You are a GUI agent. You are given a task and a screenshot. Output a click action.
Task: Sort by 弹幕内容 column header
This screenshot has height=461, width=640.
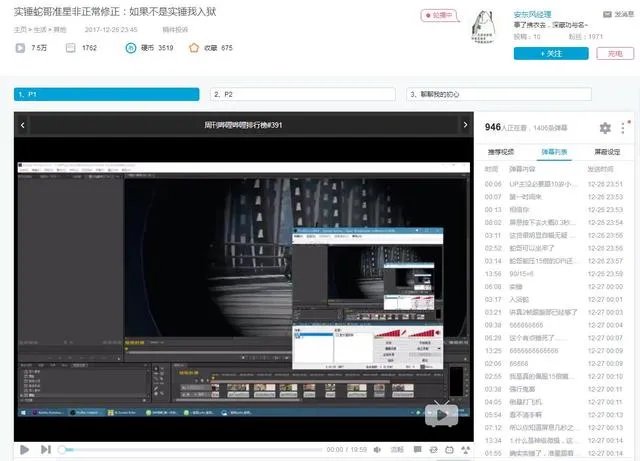(x=522, y=169)
